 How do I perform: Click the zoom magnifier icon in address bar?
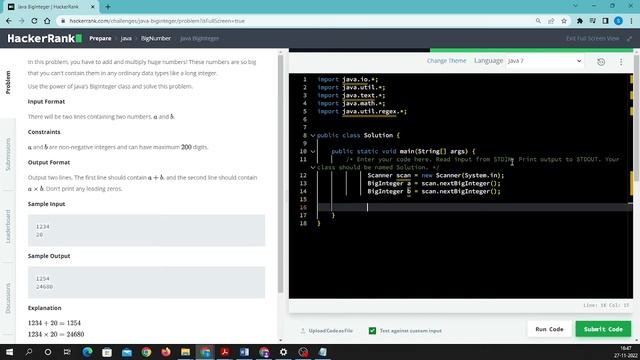pyautogui.click(x=538, y=21)
